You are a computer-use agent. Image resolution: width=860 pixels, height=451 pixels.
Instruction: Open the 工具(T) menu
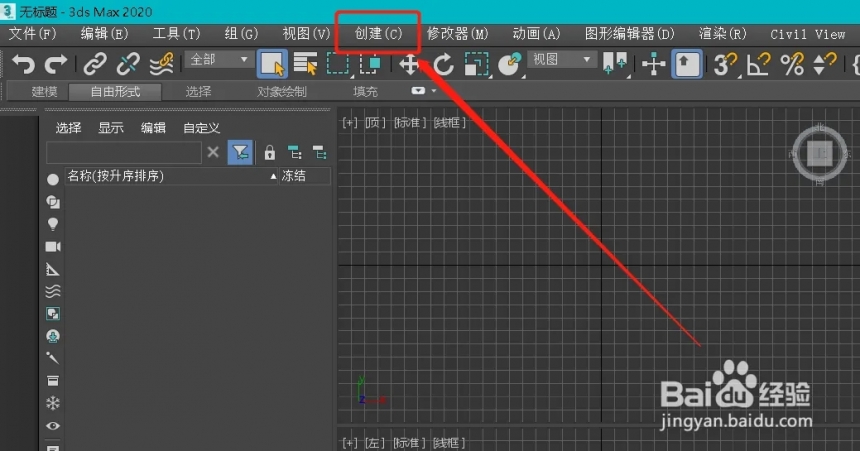click(x=176, y=34)
